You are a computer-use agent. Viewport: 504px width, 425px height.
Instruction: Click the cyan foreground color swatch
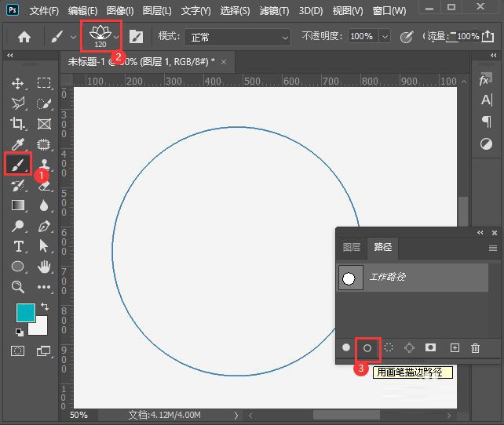coord(26,312)
